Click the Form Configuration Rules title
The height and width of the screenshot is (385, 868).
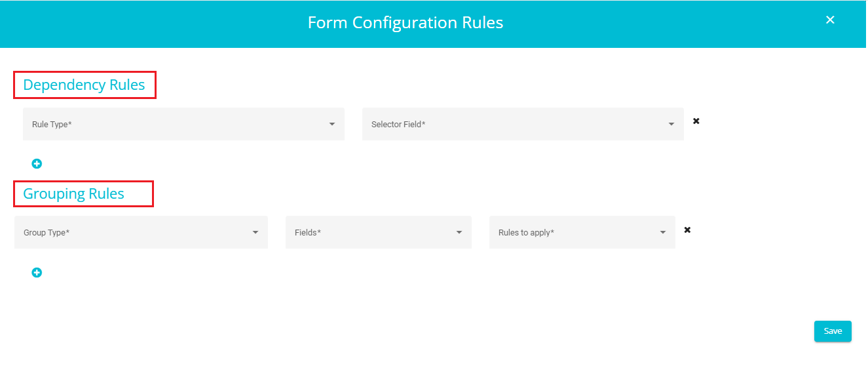tap(406, 23)
